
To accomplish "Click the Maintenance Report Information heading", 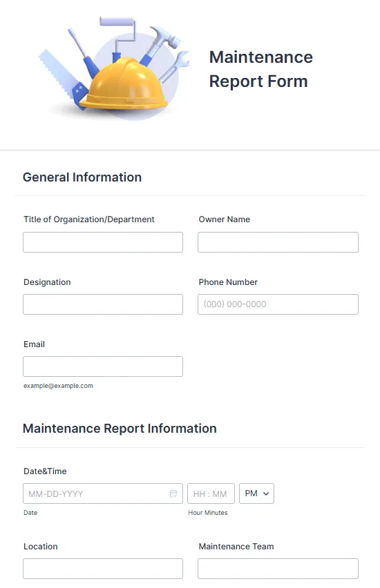I will pos(120,429).
